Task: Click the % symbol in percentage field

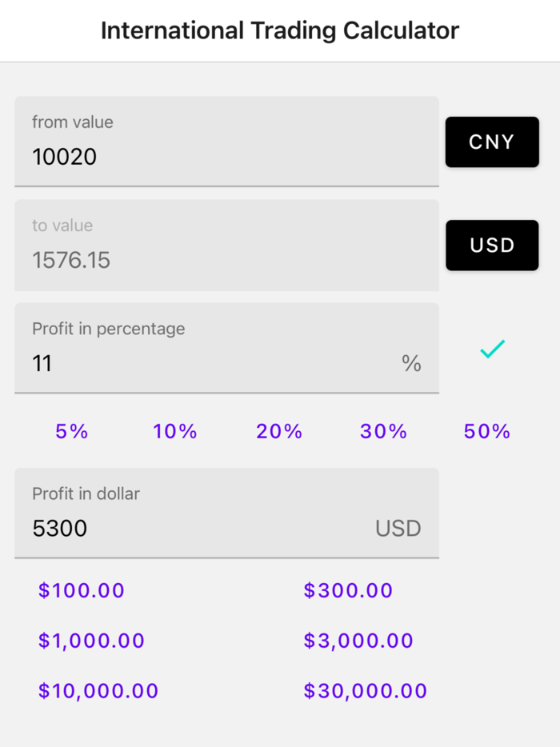Action: coord(410,364)
